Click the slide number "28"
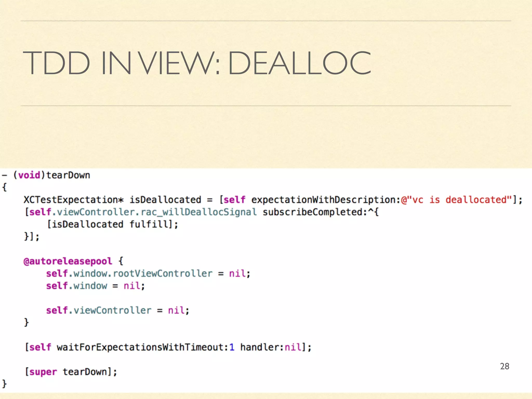The width and height of the screenshot is (532, 399). point(504,366)
